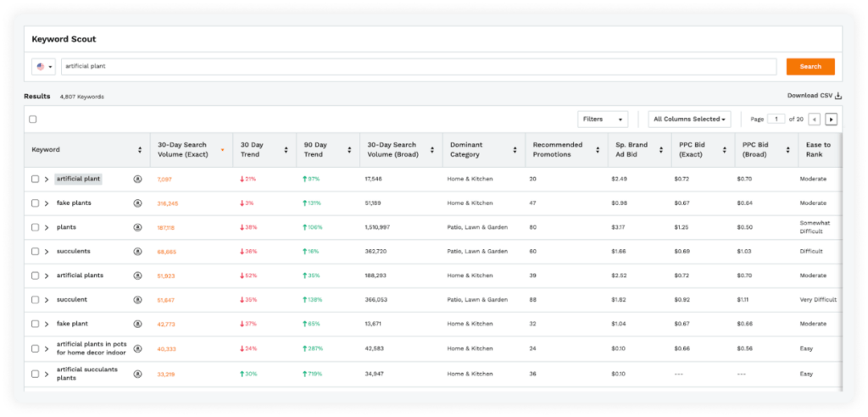The width and height of the screenshot is (868, 417).
Task: Sort by 30-Day Search Volume (Exact) arrow
Action: click(222, 149)
